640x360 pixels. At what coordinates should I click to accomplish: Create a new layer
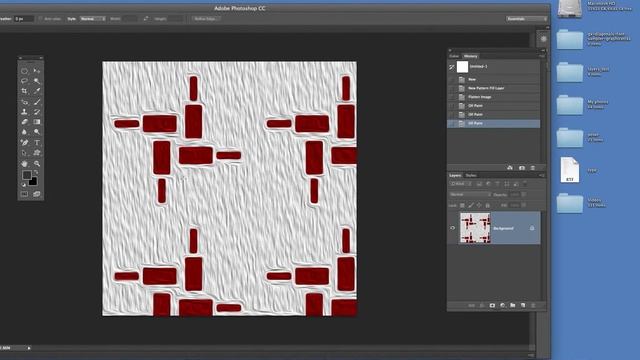pyautogui.click(x=523, y=305)
